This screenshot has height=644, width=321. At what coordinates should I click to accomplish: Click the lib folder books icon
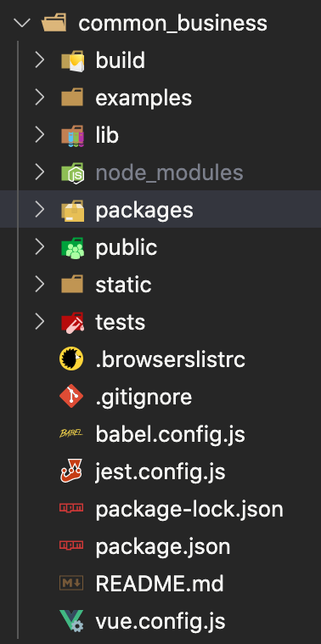[72, 136]
